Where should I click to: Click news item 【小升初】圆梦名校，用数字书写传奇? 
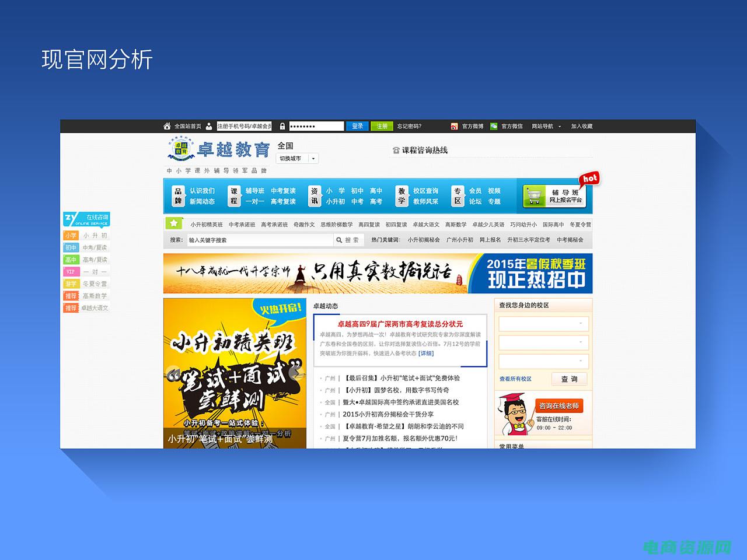[x=396, y=390]
